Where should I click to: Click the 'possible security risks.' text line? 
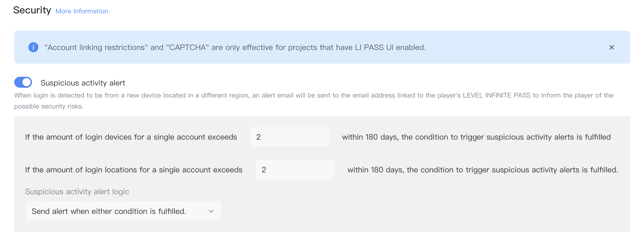49,106
